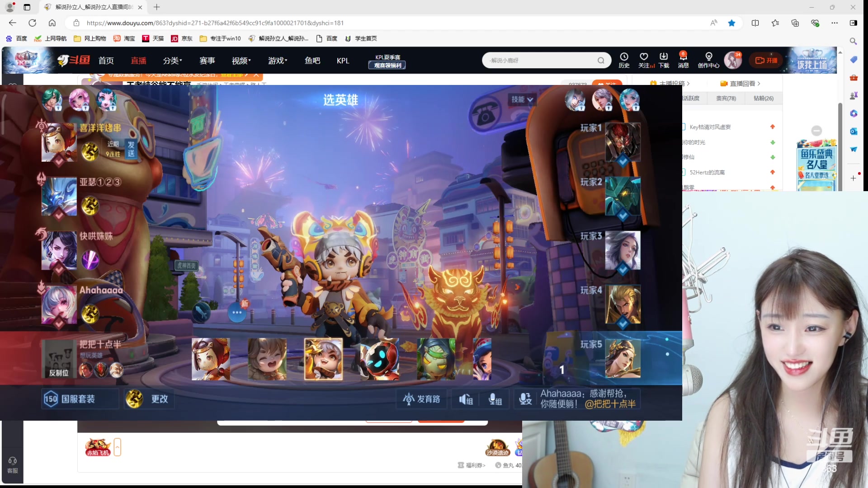Open the tab actions menu button
Screen dimensions: 868x488
(x=27, y=7)
